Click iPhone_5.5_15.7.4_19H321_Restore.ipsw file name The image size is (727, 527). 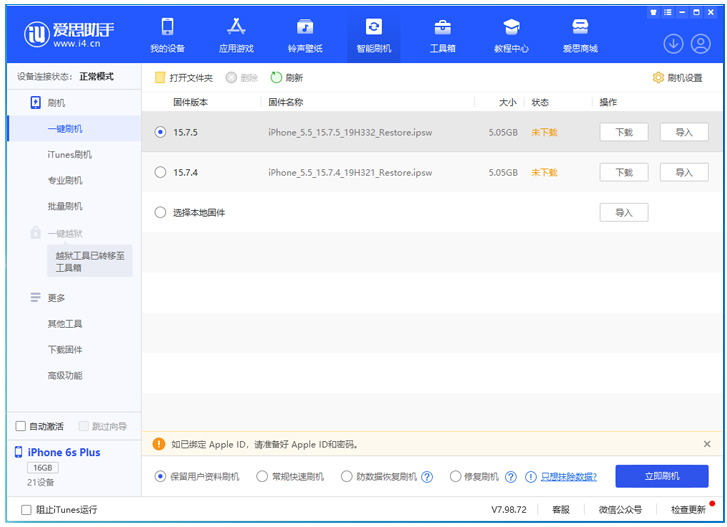pos(350,173)
